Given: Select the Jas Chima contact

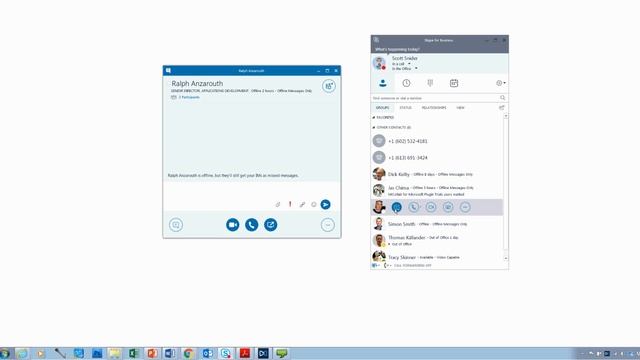Looking at the screenshot, I should pyautogui.click(x=437, y=191).
